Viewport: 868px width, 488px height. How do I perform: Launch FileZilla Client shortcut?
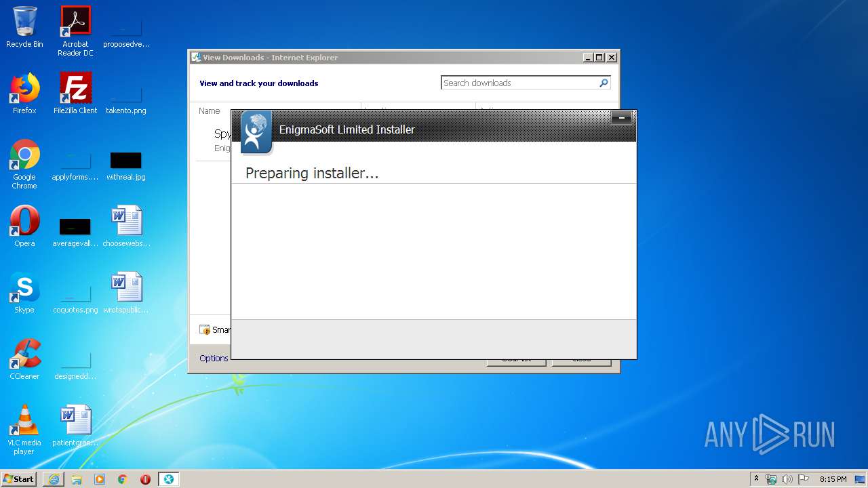click(x=75, y=94)
